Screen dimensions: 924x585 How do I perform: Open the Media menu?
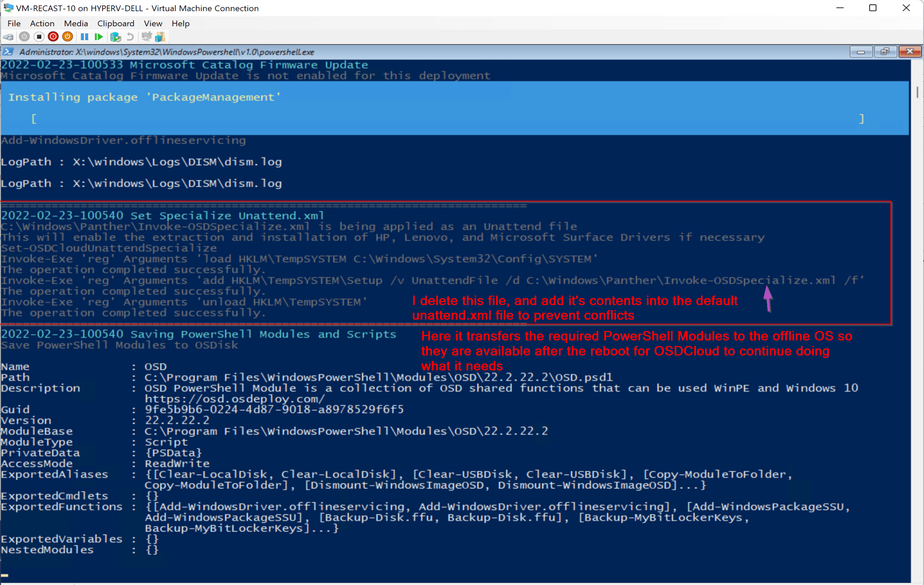tap(76, 23)
